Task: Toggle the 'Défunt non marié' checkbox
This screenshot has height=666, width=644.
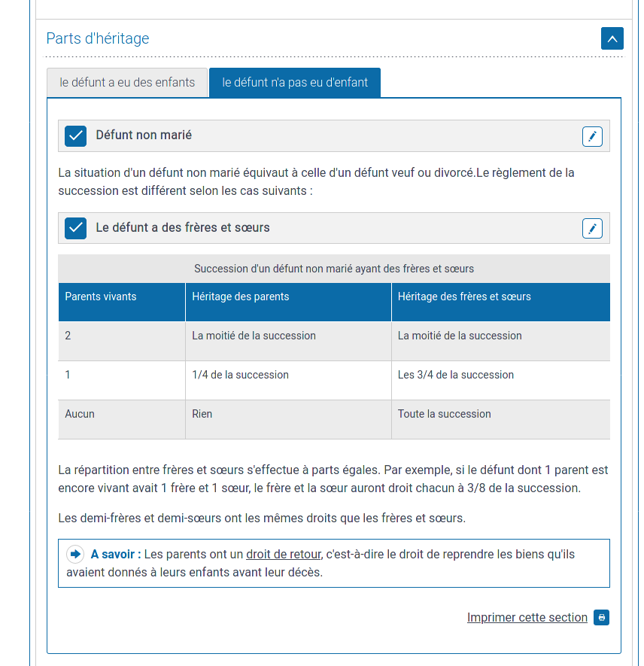Action: tap(76, 136)
